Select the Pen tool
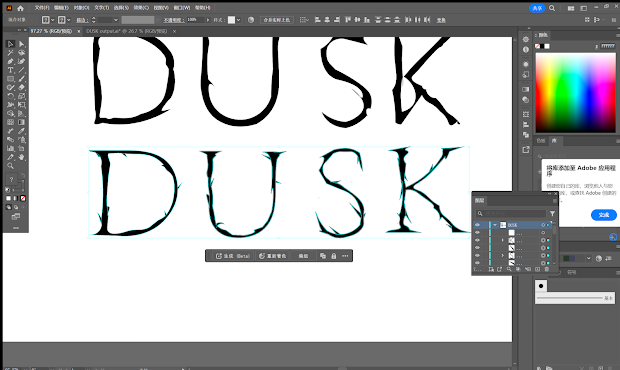 coord(11,61)
